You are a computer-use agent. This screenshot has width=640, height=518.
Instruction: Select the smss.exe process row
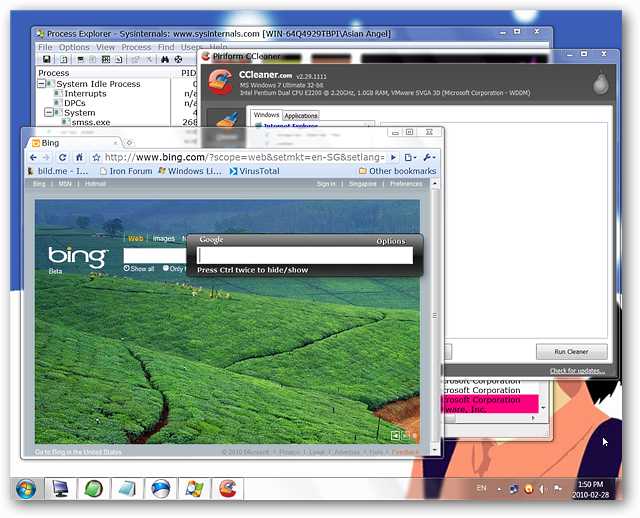pyautogui.click(x=91, y=122)
